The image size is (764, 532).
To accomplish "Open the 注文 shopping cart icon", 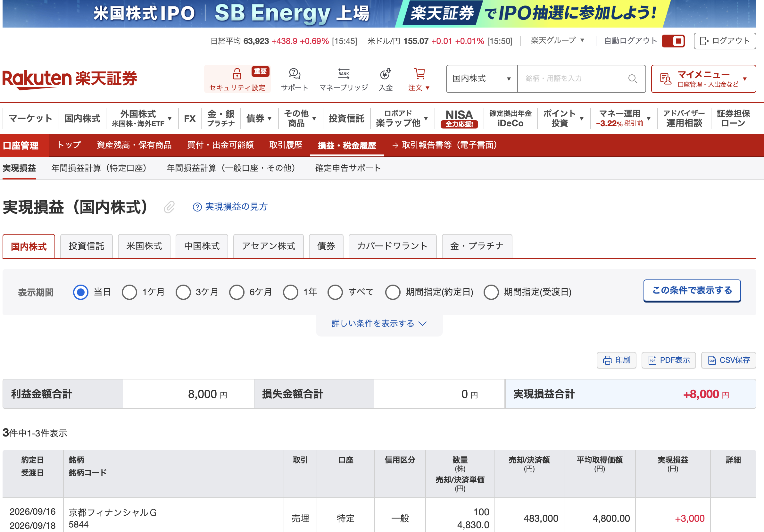I will pyautogui.click(x=419, y=74).
